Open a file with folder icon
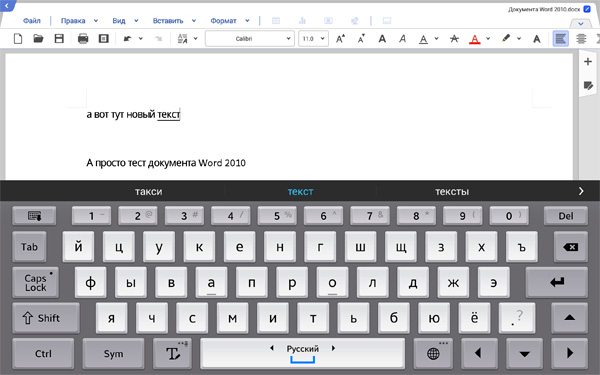 38,39
